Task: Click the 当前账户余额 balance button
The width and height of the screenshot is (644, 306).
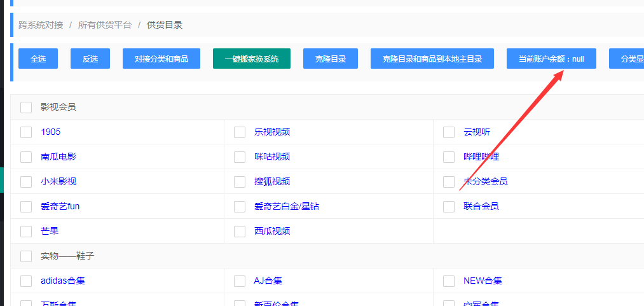Action: click(x=551, y=59)
